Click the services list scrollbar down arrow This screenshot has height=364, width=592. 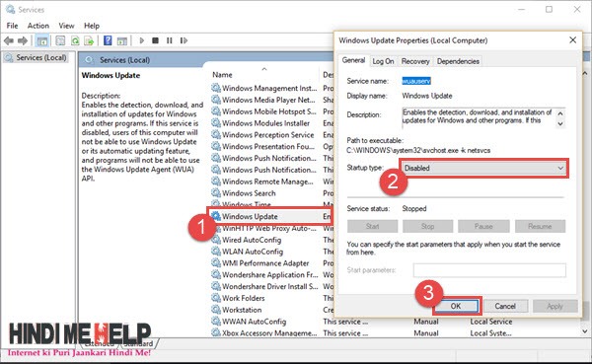pyautogui.click(x=585, y=330)
